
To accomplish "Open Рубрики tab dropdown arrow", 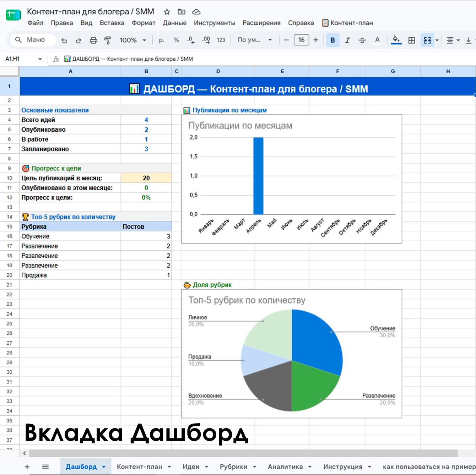I will (x=255, y=467).
